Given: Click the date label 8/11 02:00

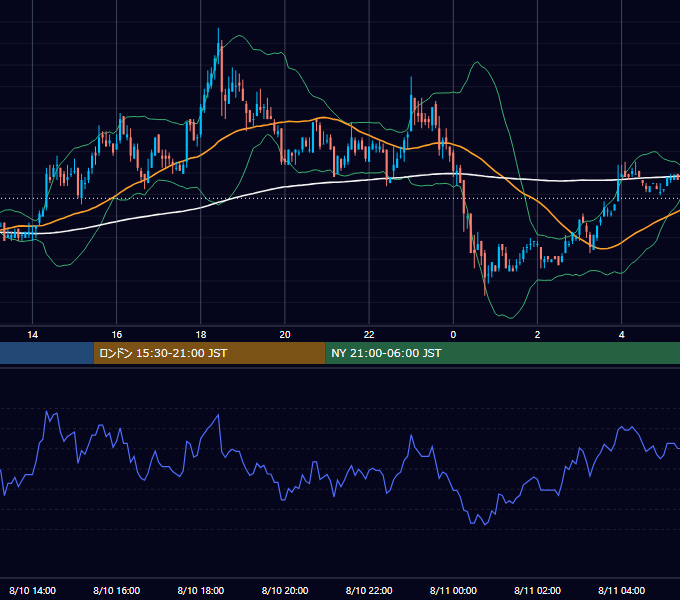Looking at the screenshot, I should point(537,590).
